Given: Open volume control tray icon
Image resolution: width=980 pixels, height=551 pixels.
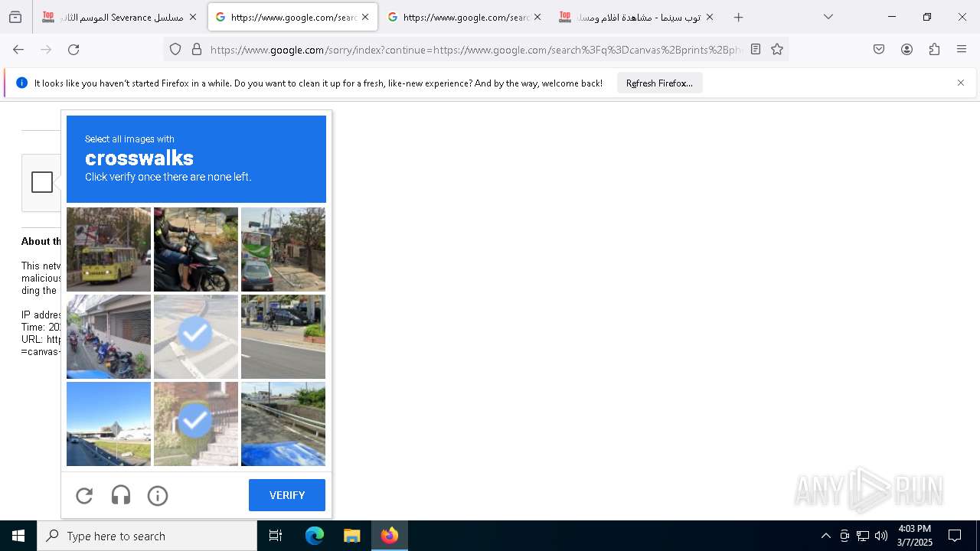Looking at the screenshot, I should pos(881,536).
